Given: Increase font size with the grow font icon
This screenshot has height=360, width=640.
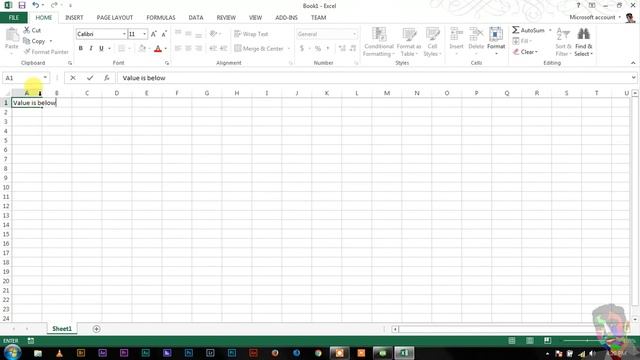Looking at the screenshot, I should [154, 34].
